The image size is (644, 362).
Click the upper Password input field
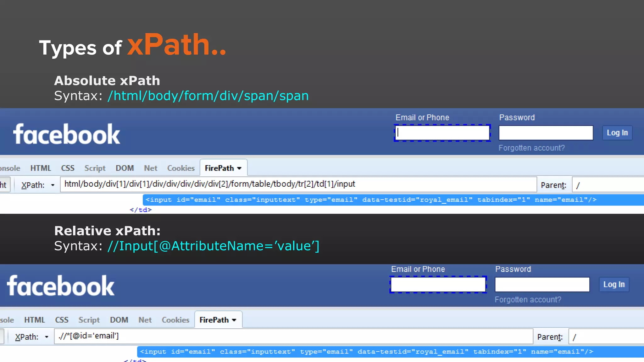click(546, 133)
